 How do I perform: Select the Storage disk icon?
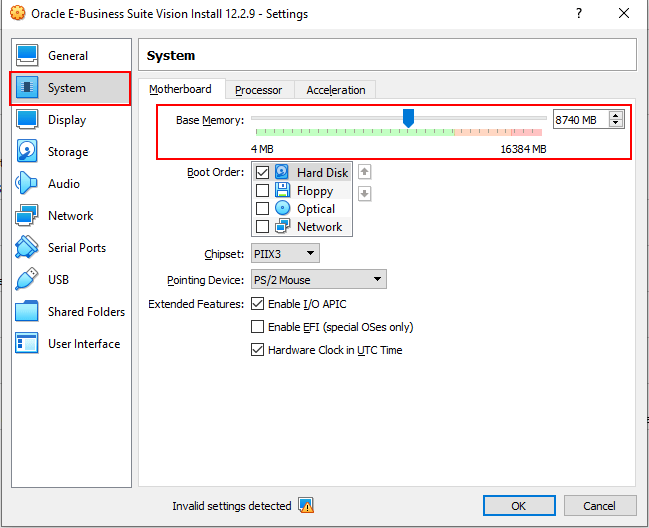click(28, 152)
